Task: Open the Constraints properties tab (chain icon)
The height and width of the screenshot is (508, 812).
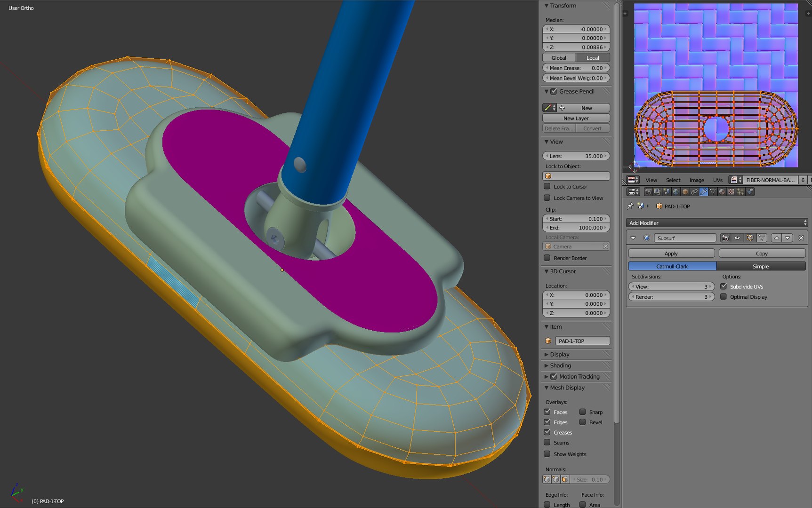Action: tap(694, 191)
